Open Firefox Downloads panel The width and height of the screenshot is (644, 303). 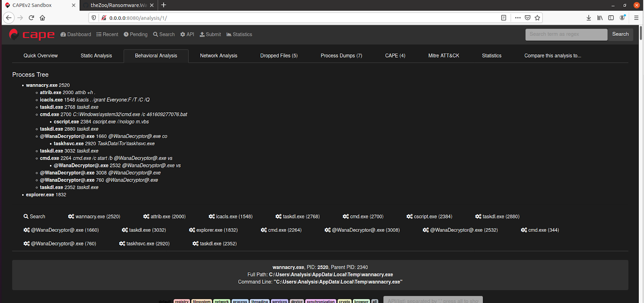[x=588, y=18]
